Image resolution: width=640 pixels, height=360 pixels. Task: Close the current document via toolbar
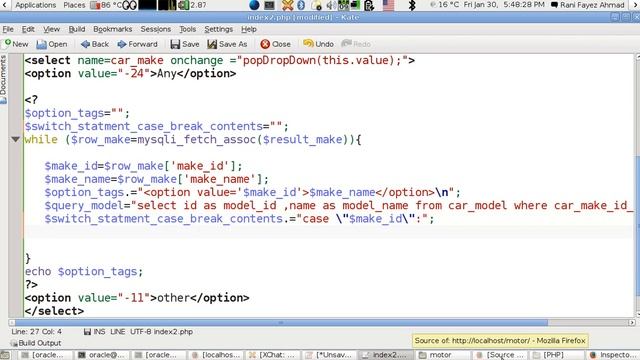[276, 44]
